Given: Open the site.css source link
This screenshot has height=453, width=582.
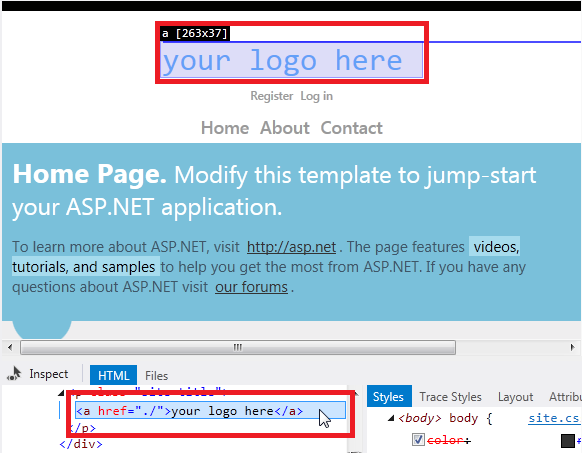Looking at the screenshot, I should coord(553,418).
